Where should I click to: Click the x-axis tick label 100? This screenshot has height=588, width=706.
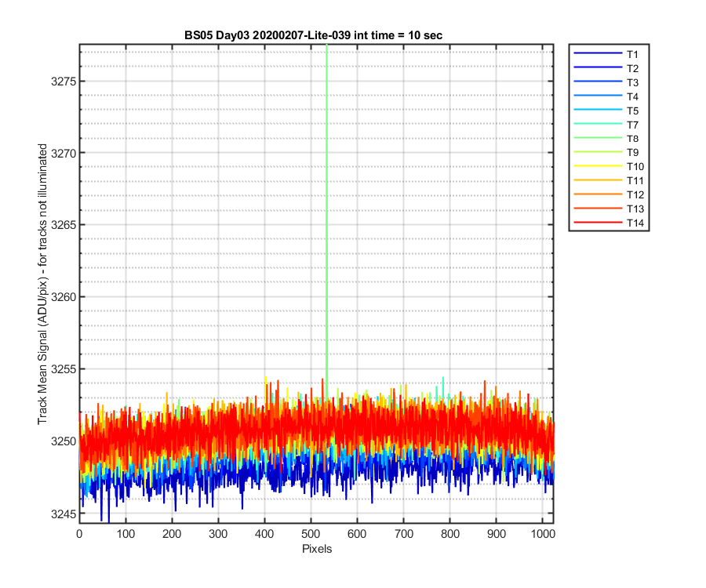pos(126,534)
